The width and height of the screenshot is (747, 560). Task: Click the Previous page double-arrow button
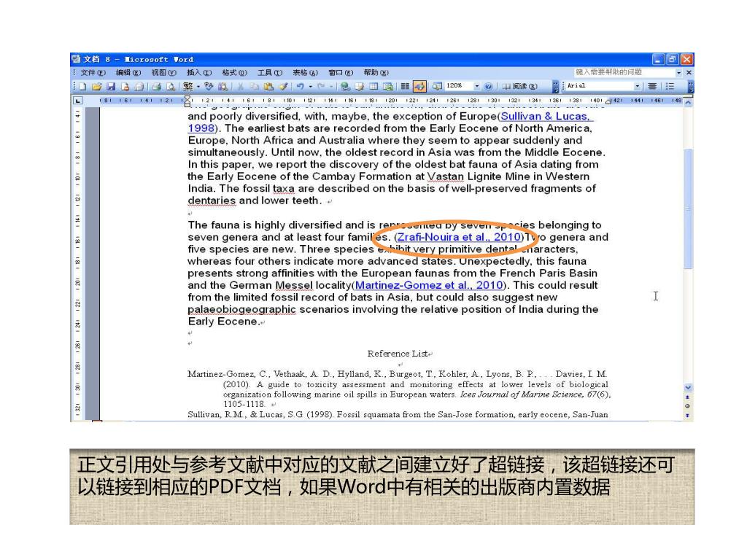(687, 397)
